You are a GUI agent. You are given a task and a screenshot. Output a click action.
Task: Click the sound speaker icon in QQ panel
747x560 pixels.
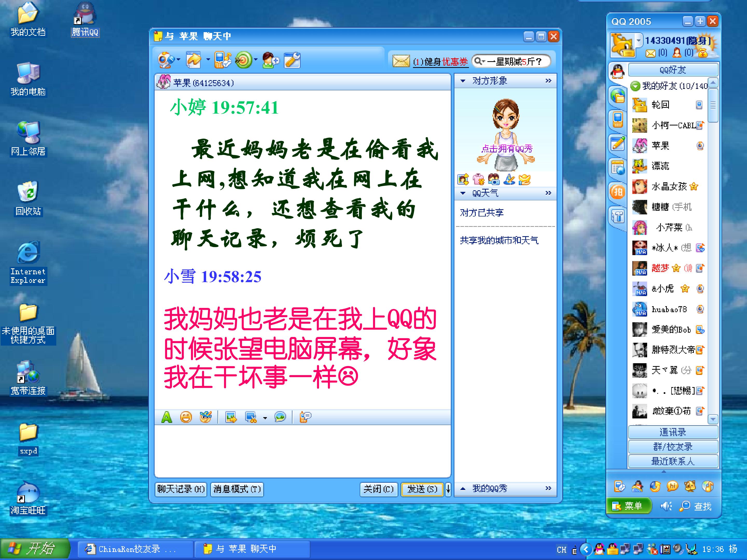(x=666, y=506)
